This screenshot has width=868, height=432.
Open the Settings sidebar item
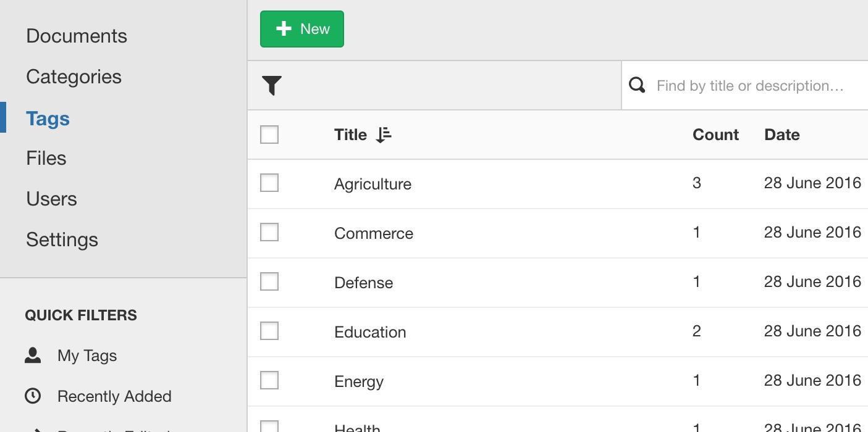[x=62, y=239]
